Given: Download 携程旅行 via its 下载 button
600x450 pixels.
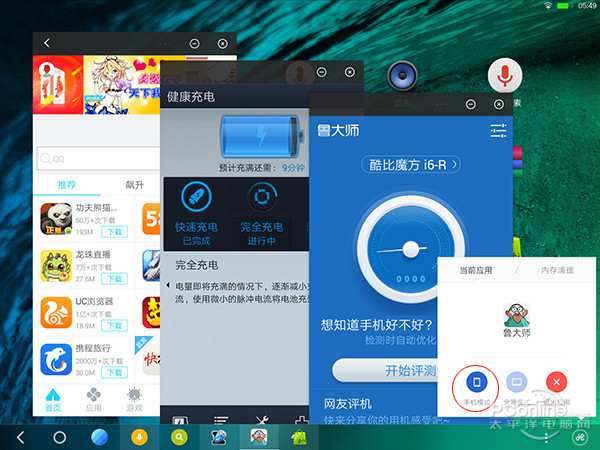Looking at the screenshot, I should click(114, 372).
